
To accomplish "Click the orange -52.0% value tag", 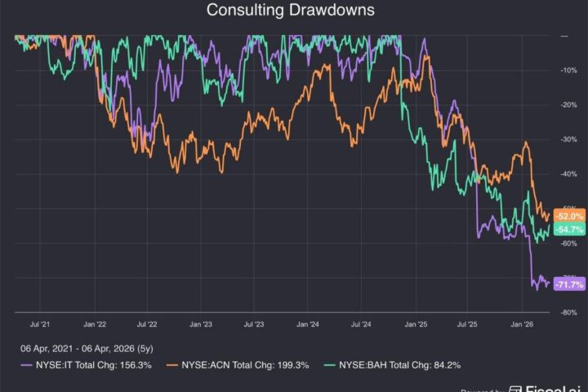I will [569, 216].
